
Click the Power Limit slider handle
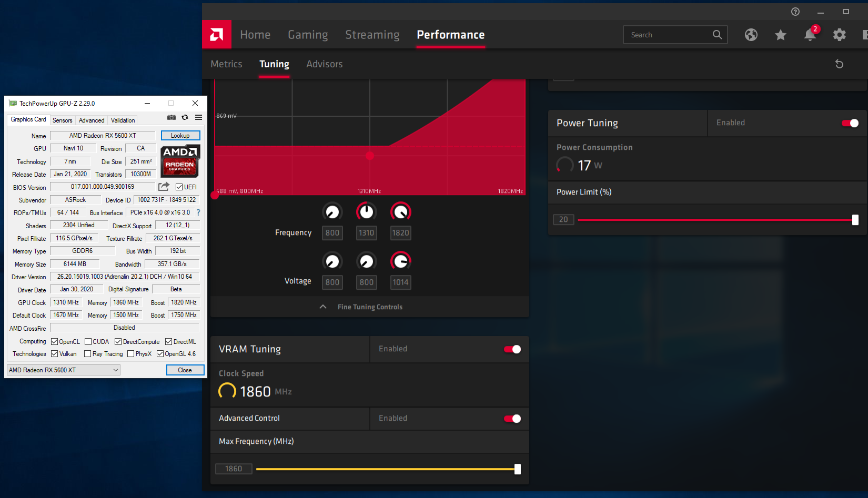click(x=855, y=220)
